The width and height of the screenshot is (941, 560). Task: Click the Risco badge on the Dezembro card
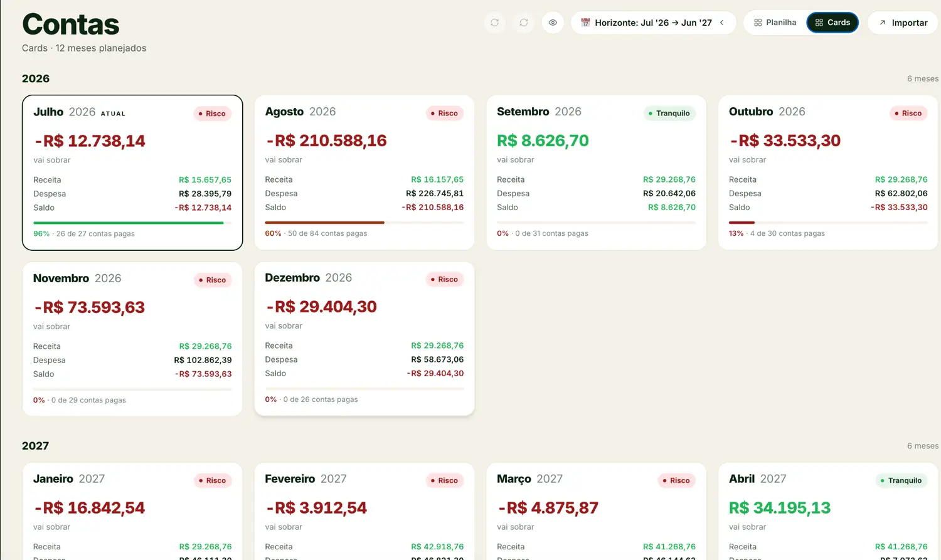click(445, 279)
